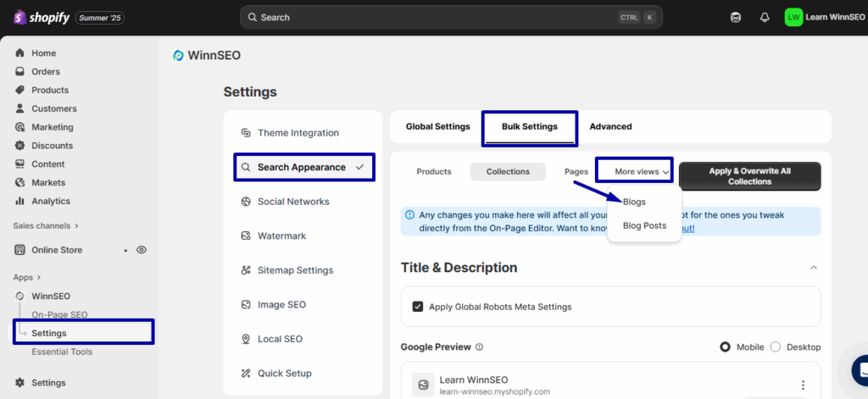Click the WinnSEO app icon in sidebar
Screen dimensions: 868x399
pyautogui.click(x=20, y=296)
